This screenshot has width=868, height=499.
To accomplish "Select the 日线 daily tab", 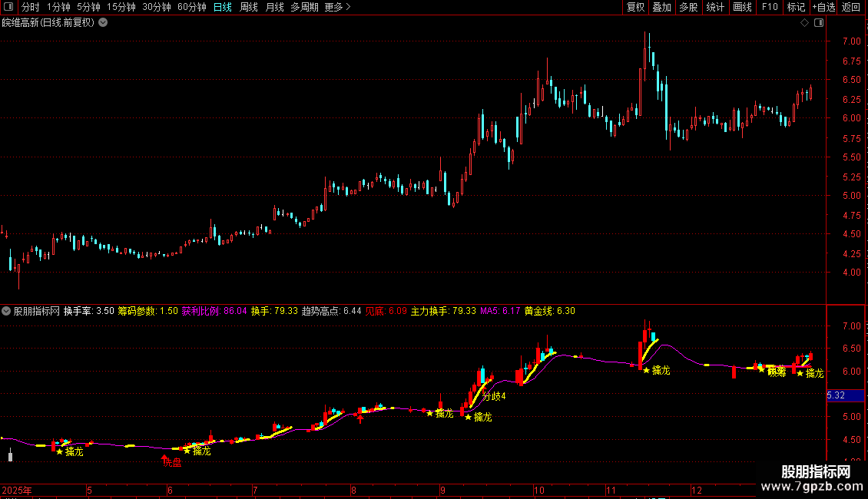I will pos(223,7).
